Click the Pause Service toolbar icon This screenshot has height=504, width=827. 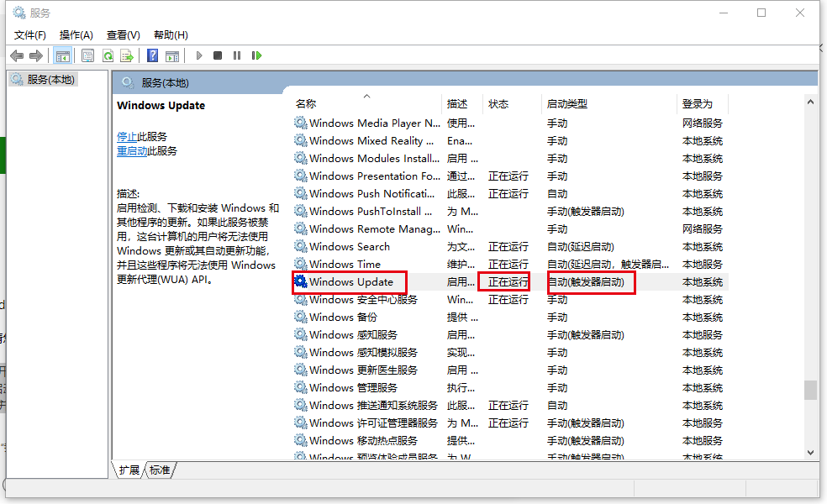coord(237,55)
